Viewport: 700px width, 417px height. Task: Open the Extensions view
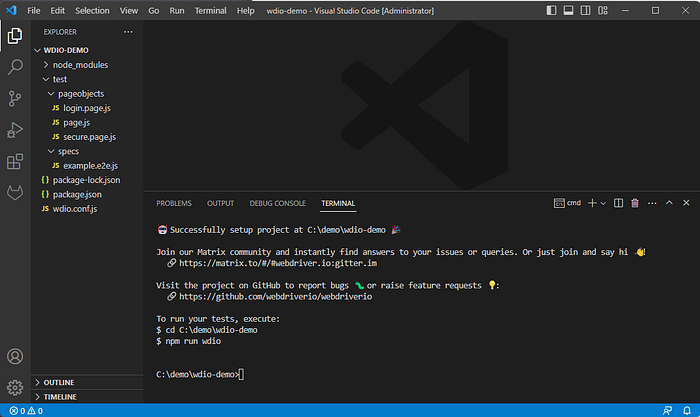coord(15,162)
